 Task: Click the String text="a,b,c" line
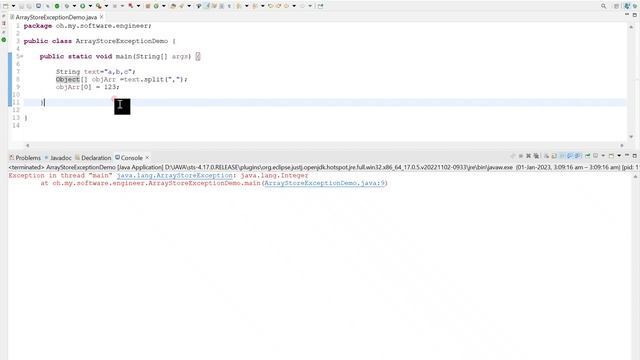coord(96,71)
